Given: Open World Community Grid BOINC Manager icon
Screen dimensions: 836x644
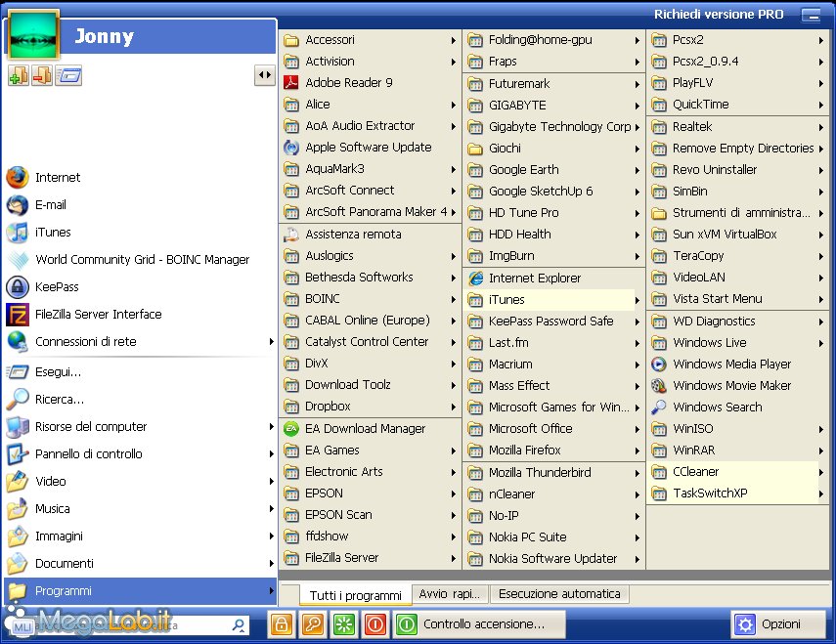Looking at the screenshot, I should (x=17, y=260).
